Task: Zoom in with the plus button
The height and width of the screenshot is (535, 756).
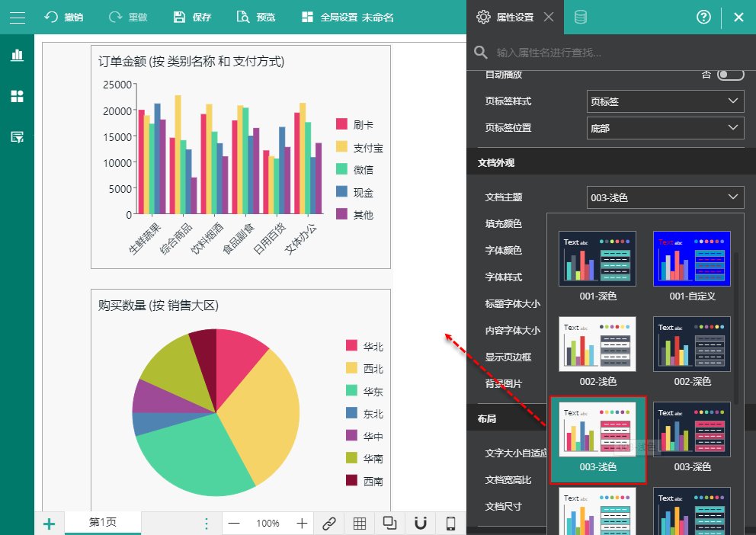Action: click(302, 524)
